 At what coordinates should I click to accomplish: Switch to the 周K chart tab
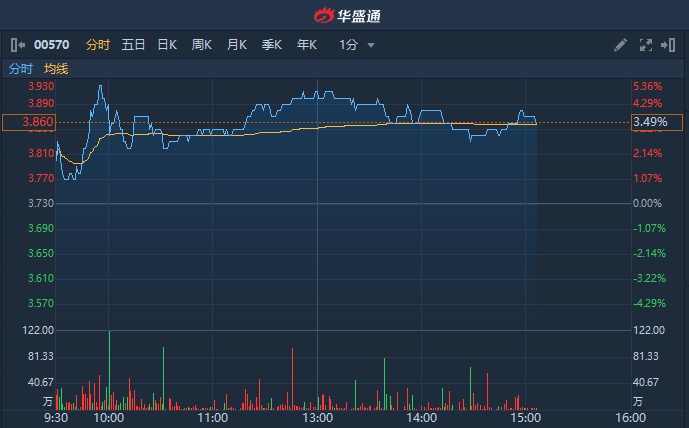pos(202,45)
